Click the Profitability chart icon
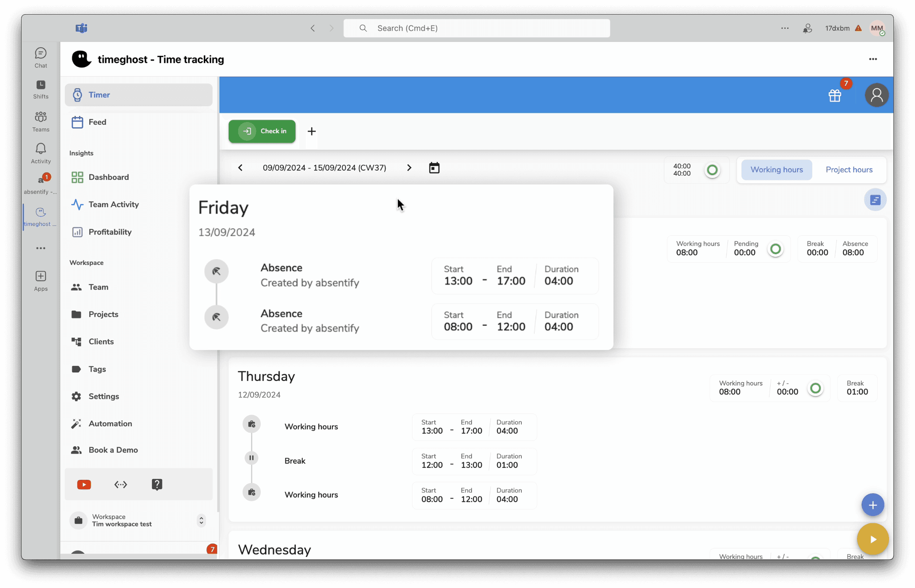This screenshot has width=915, height=588. [77, 232]
